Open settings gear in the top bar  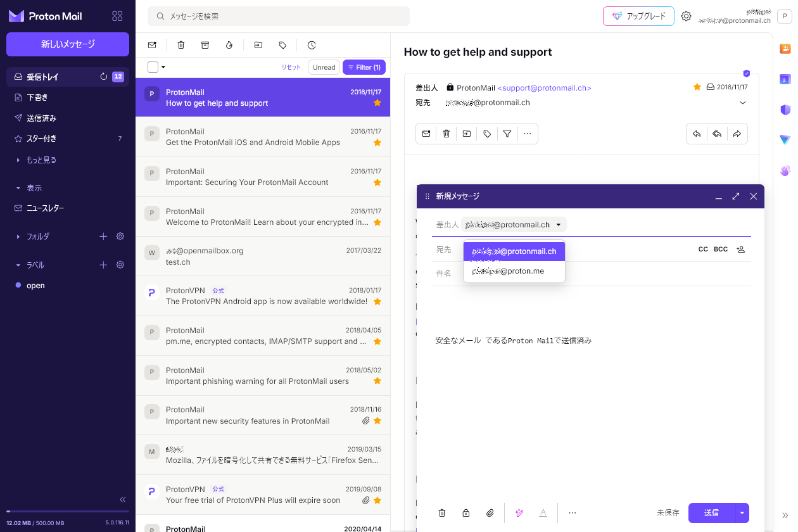pos(687,16)
